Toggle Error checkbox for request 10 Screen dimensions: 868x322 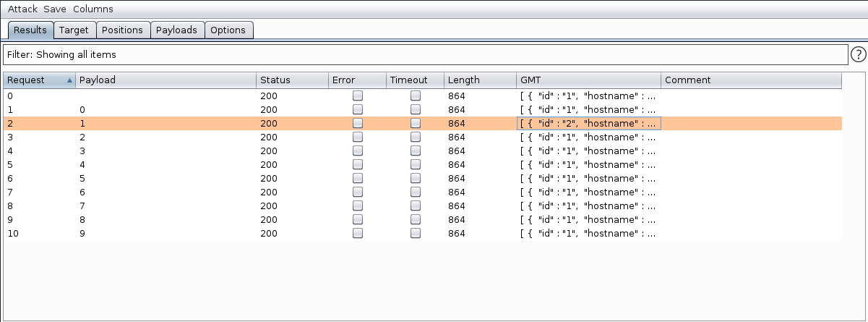pyautogui.click(x=358, y=233)
